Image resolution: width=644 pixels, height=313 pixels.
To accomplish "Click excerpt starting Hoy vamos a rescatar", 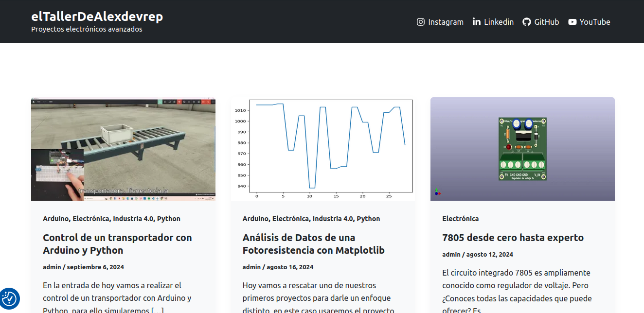I will 318,298.
